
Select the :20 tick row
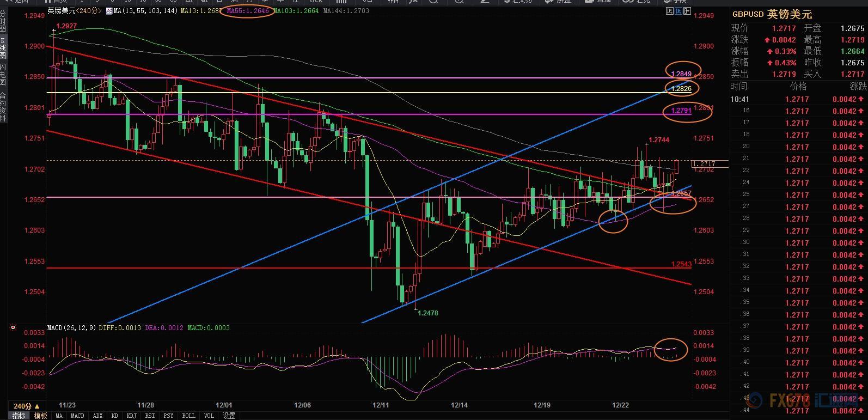(798, 147)
